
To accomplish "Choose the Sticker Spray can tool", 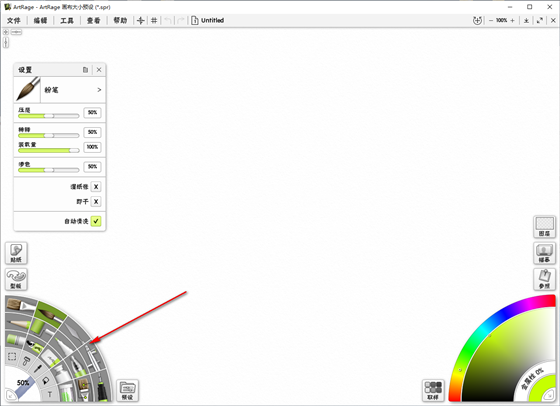I will (x=35, y=346).
